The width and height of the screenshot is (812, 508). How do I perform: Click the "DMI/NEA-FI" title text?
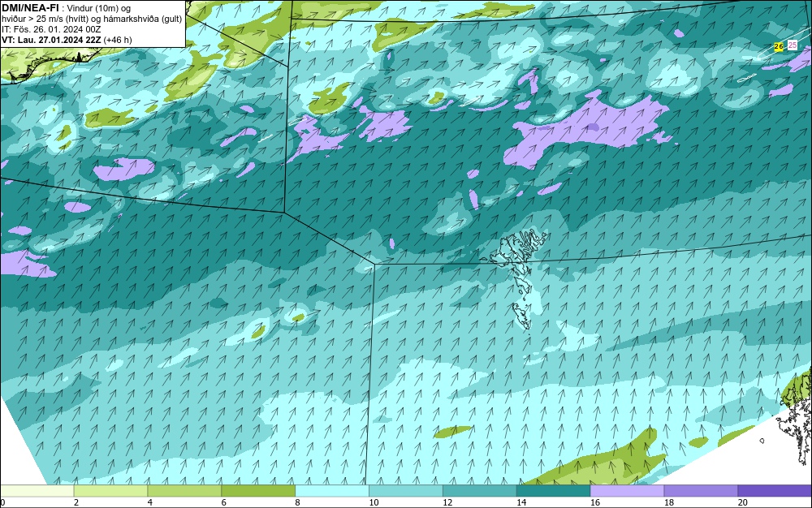pos(30,8)
